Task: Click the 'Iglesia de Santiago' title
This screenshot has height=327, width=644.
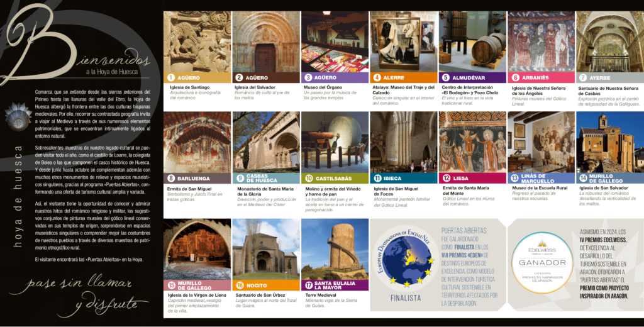Action: (189, 87)
